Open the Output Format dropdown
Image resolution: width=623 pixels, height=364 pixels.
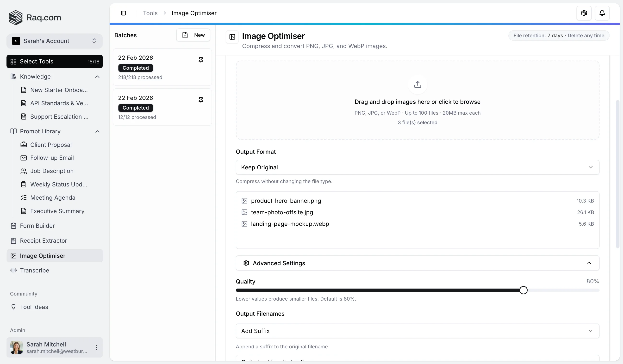pos(417,167)
